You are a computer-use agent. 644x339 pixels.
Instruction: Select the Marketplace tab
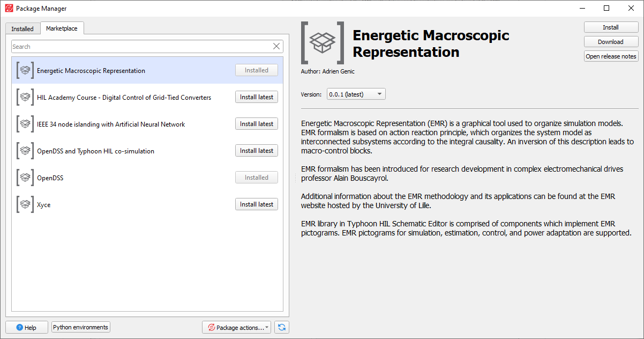pyautogui.click(x=62, y=28)
